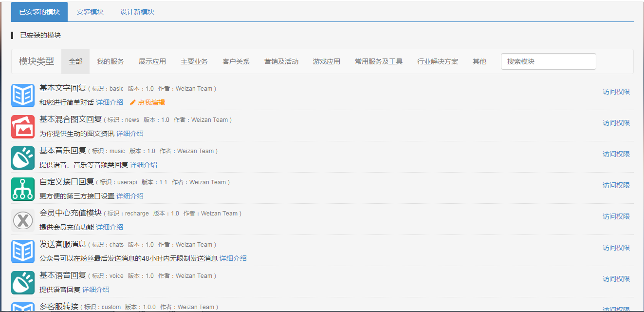Open 详细介绍 for 发送客服消息
The image size is (644, 312).
233,258
